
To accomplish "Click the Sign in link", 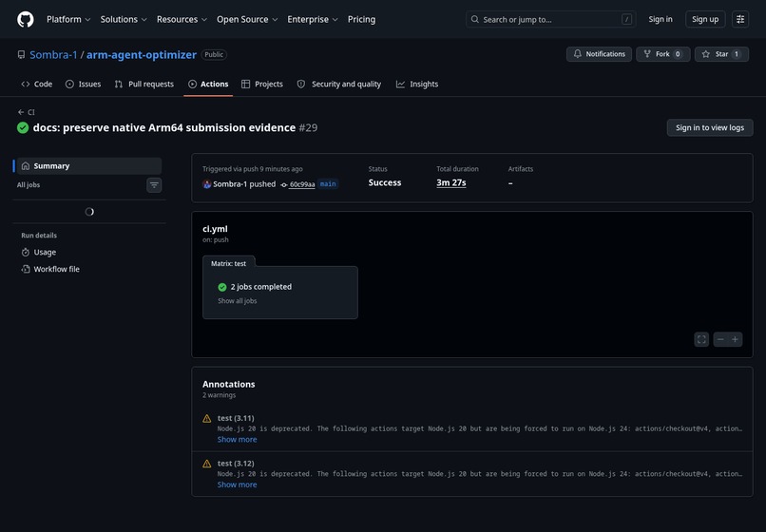I will [x=660, y=20].
